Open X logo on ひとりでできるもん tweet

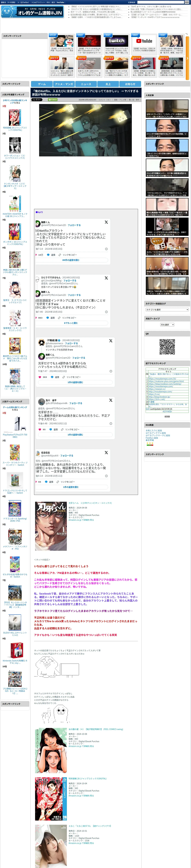tap(106, 278)
